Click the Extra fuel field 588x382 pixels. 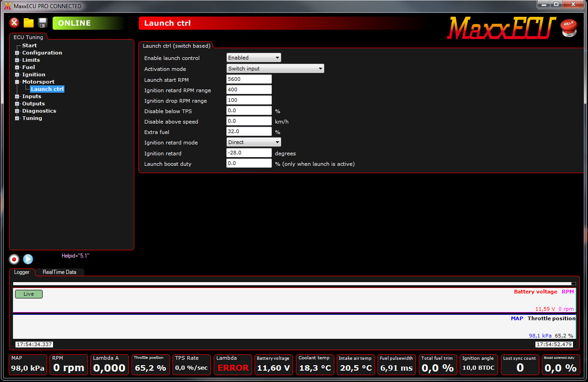tap(249, 131)
